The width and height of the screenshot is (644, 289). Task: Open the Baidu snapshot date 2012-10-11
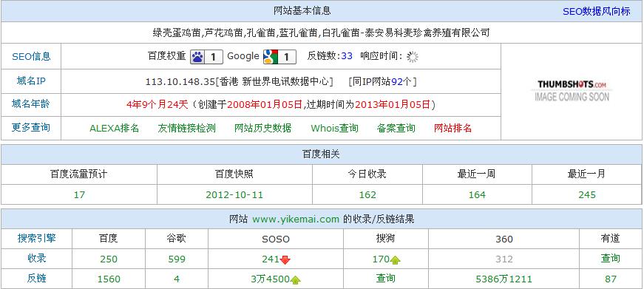click(x=234, y=194)
